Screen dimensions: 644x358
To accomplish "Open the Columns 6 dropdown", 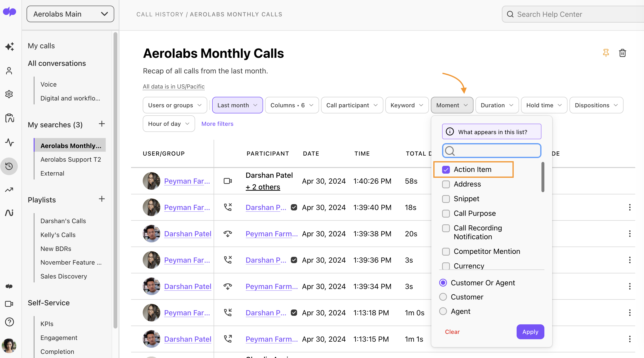I will [292, 105].
